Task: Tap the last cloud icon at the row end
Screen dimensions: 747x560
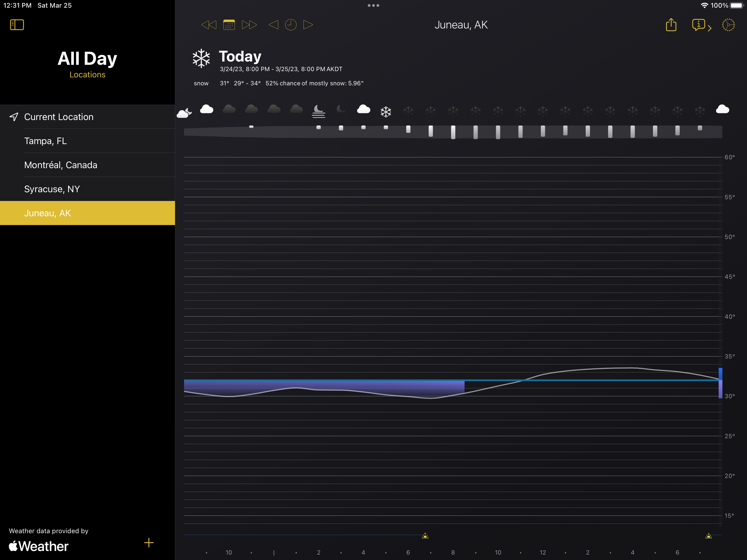Action: click(722, 109)
